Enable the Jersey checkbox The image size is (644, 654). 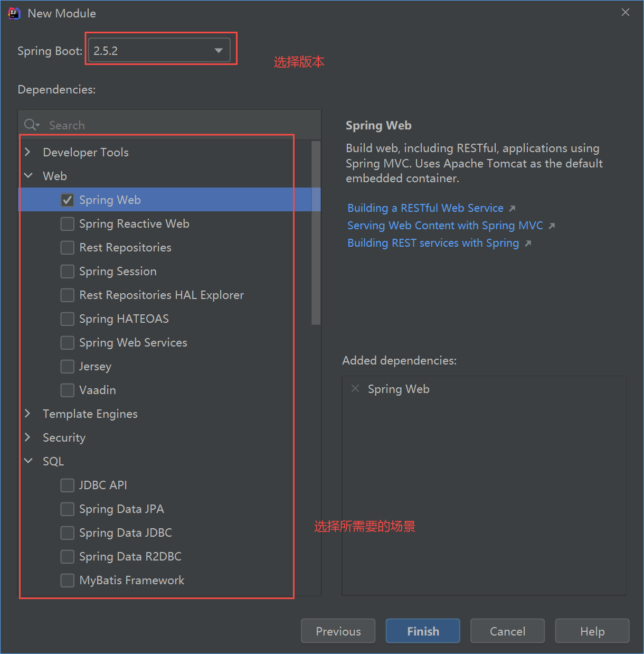click(x=67, y=366)
